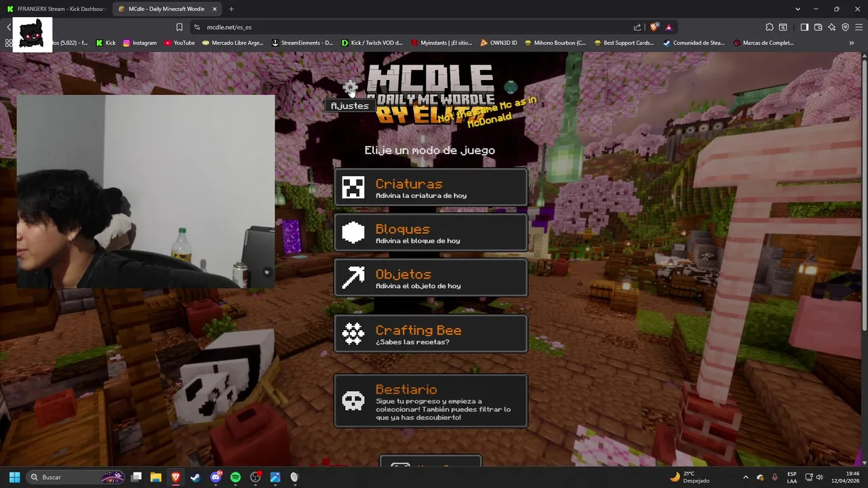Screen dimensions: 868x488
Task: Open the browser main hamburger menu
Action: click(x=859, y=27)
